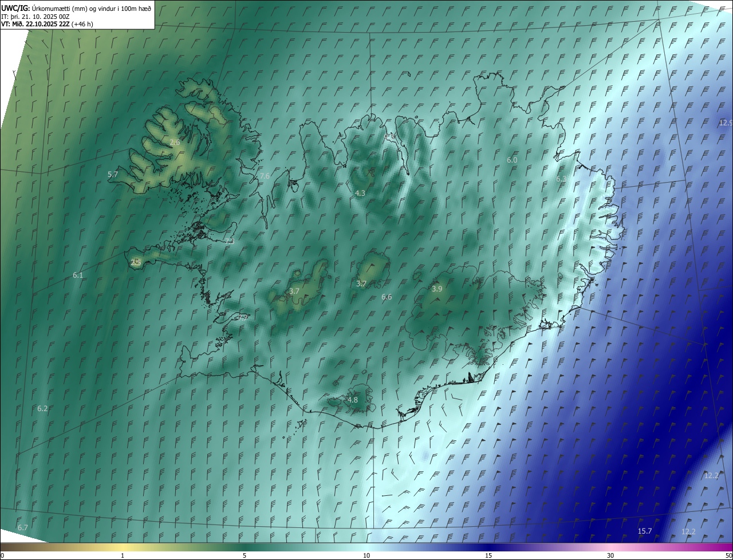733x560 pixels.
Task: Click the color scale tick labeled 30
Action: pos(610,555)
